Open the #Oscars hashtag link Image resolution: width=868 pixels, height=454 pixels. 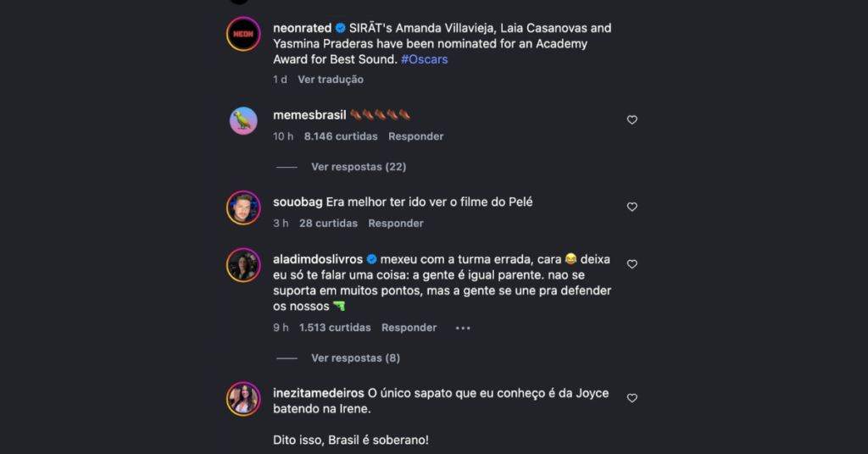tap(424, 59)
